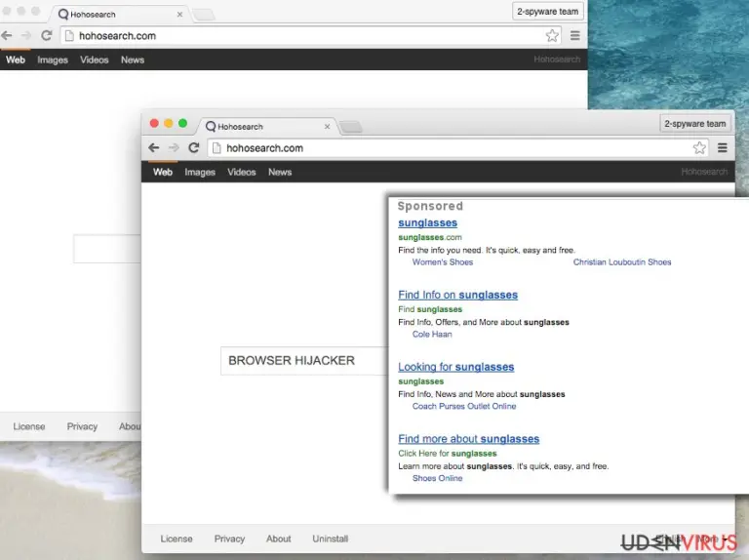Open the Christian Louboutin Shoes sublink
The height and width of the screenshot is (560, 749).
pyautogui.click(x=622, y=262)
